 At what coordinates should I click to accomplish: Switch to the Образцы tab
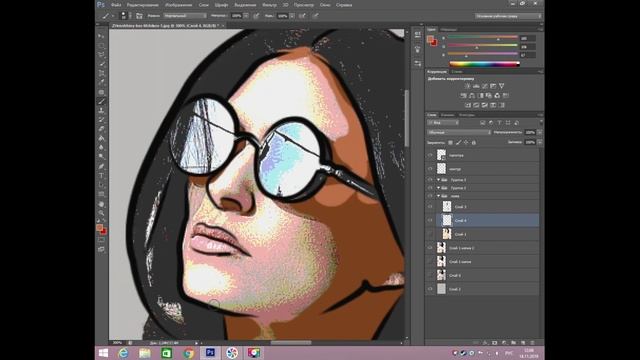point(449,30)
